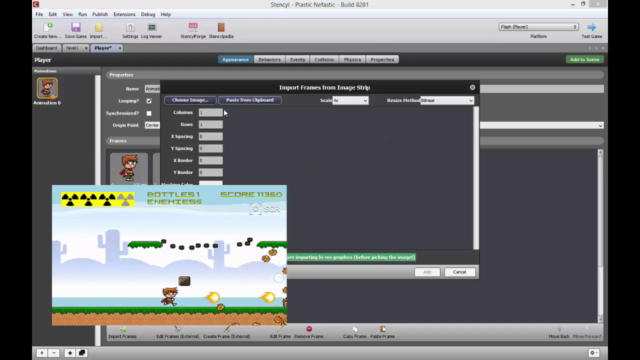This screenshot has height=360, width=640.
Task: Click the Move Forward icon
Action: (587, 329)
